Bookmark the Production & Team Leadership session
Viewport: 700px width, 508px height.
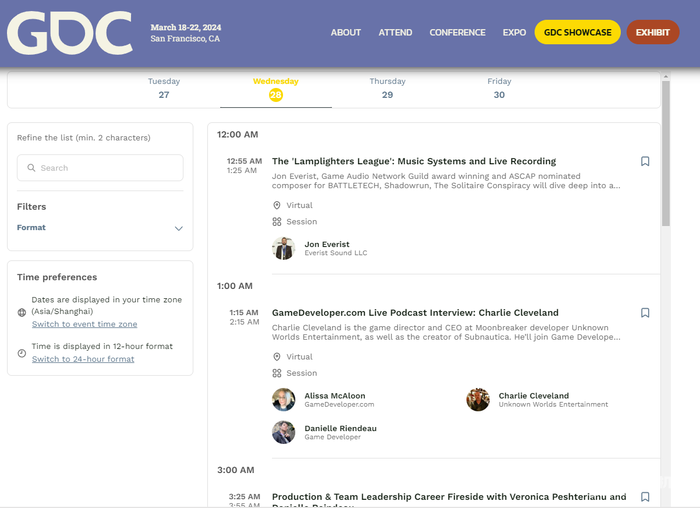point(645,497)
